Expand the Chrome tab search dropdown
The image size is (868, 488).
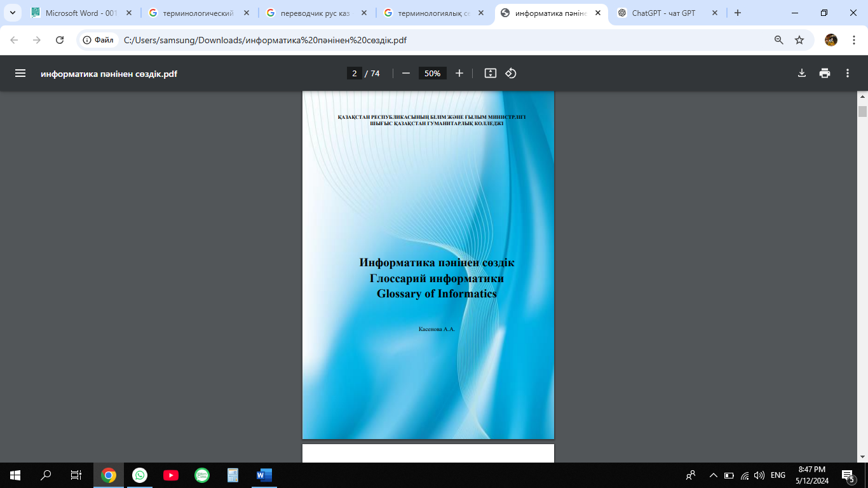[13, 13]
